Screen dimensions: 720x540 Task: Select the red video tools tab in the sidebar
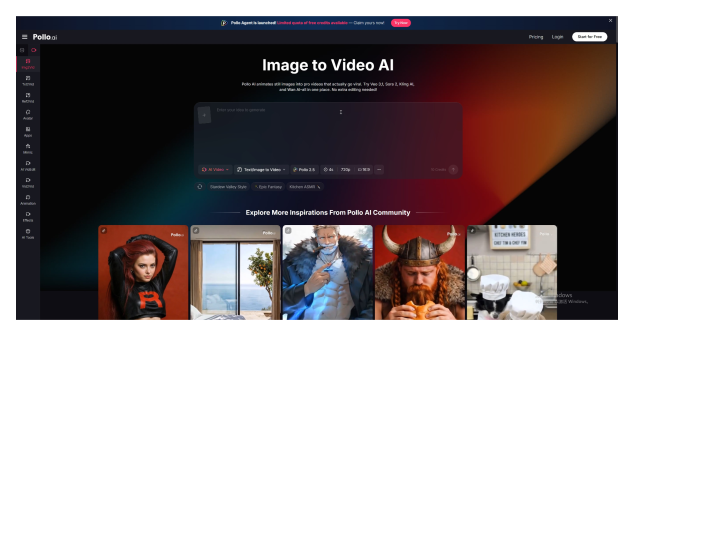pos(34,50)
